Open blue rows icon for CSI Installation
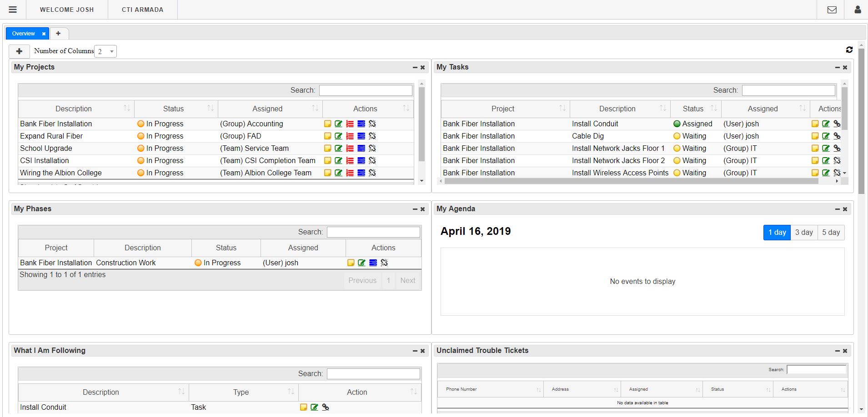 coord(361,160)
